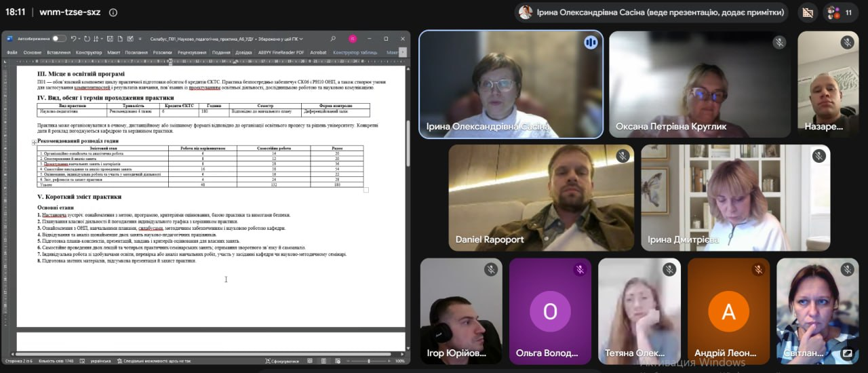This screenshot has width=868, height=373.
Task: Select Daniel Rapoport's video tile
Action: pos(541,197)
